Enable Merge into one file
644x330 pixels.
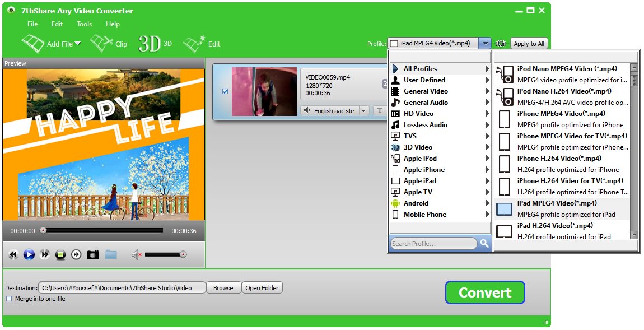click(8, 299)
